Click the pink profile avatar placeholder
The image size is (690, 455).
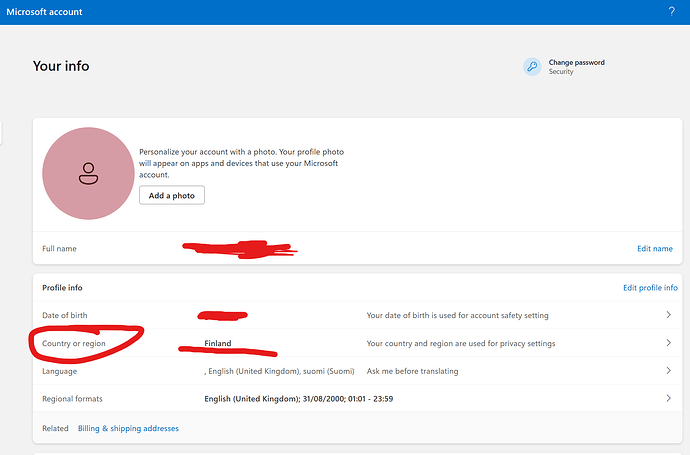click(88, 173)
